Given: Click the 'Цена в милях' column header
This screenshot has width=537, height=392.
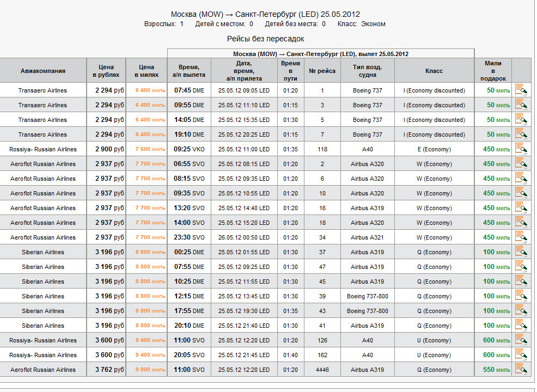Looking at the screenshot, I should coord(147,71).
